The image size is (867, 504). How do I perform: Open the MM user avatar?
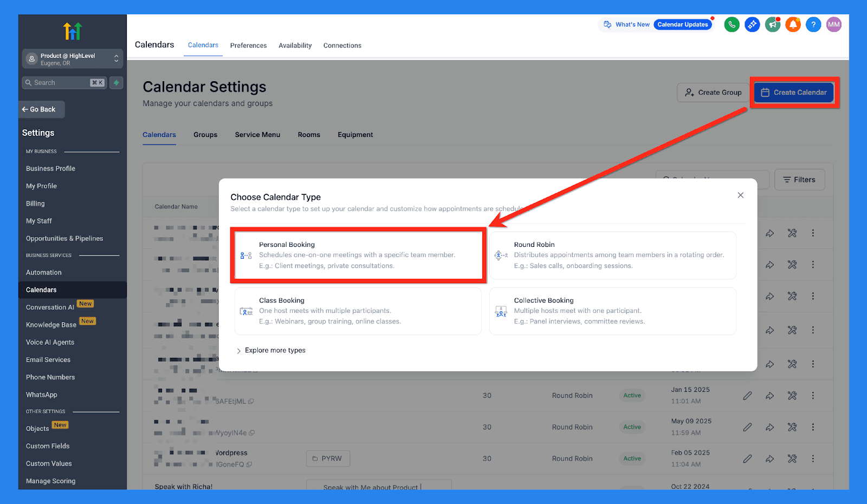pos(834,24)
